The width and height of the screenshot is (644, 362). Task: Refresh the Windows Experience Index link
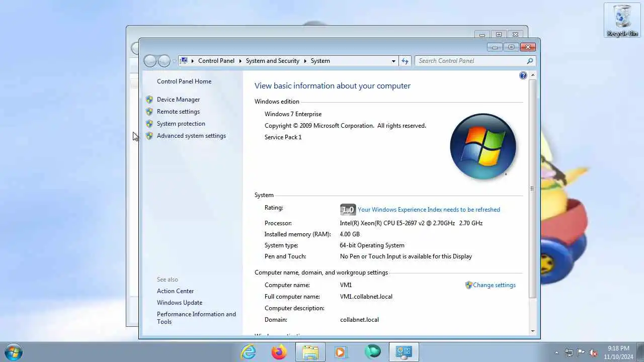[x=429, y=210]
